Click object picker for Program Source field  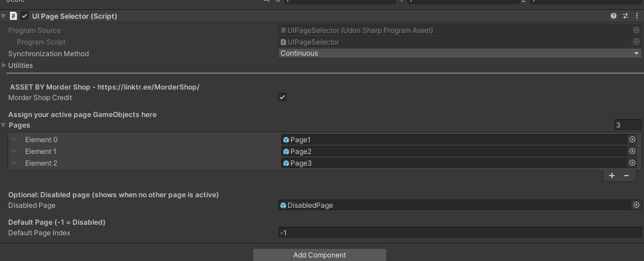(636, 30)
